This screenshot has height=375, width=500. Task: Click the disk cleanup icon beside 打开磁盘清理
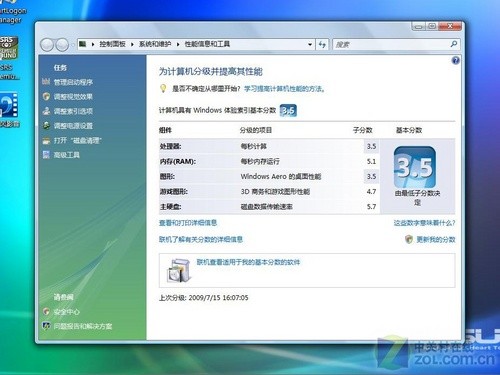(x=46, y=140)
